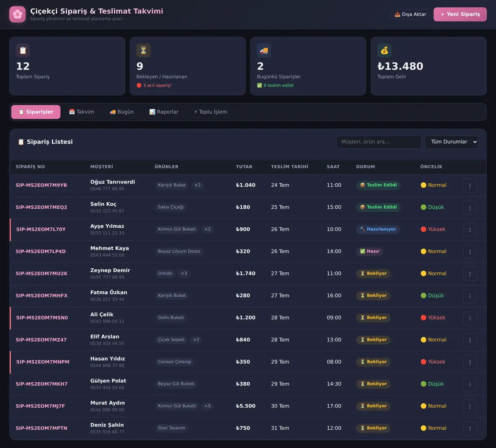Show more actions for Ali Çelik's order
Screen dimensions: 496x448
pyautogui.click(x=470, y=318)
